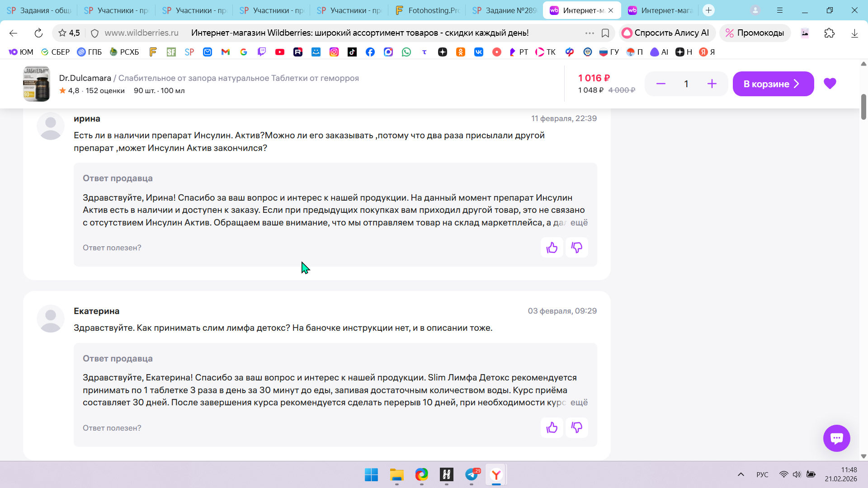Open Telegram from the Windows taskbar
Screen dimensions: 868x488
coord(472,474)
